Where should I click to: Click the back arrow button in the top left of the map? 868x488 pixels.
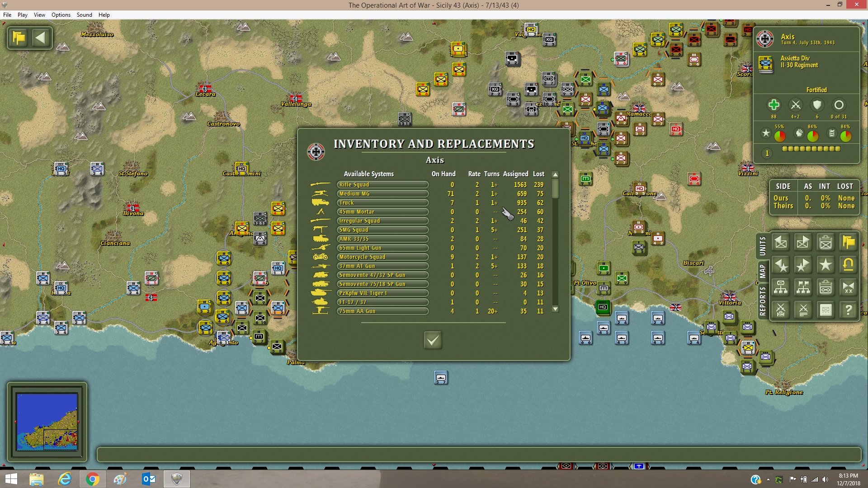pyautogui.click(x=41, y=38)
